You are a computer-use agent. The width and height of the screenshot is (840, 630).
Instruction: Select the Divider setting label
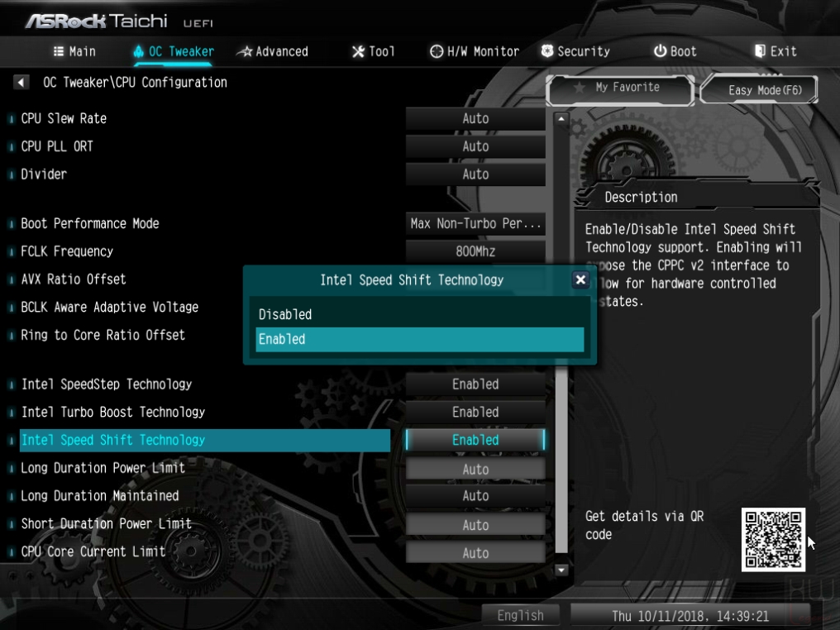44,174
